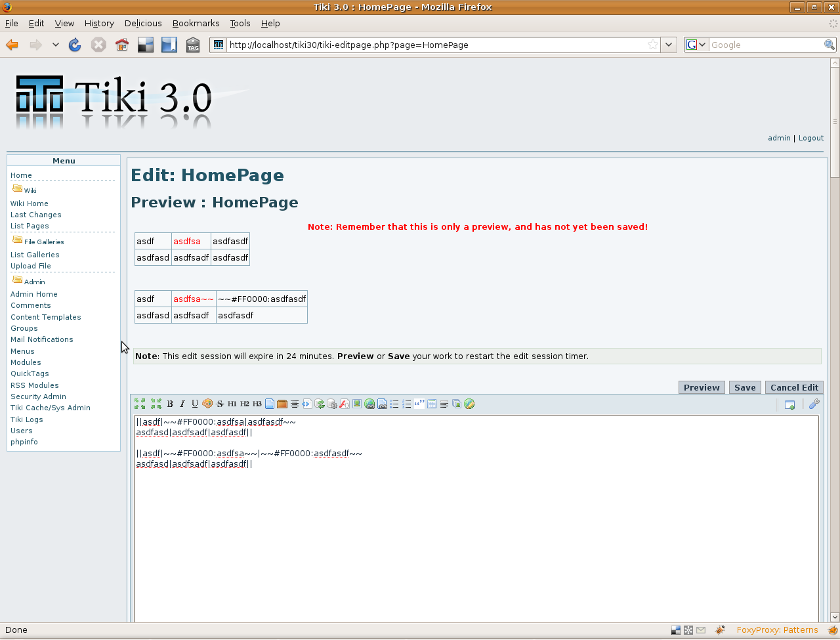840x640 pixels.
Task: Click the center text alignment icon
Action: pos(295,404)
